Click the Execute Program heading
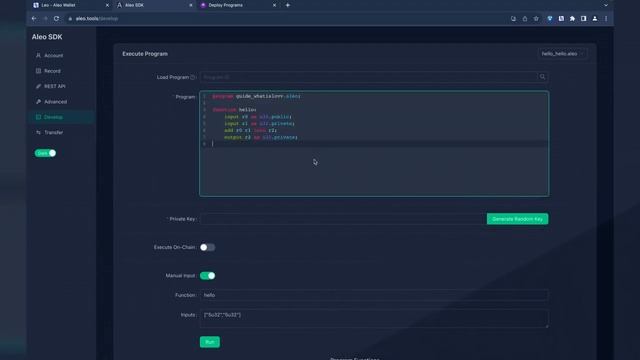 [x=145, y=54]
